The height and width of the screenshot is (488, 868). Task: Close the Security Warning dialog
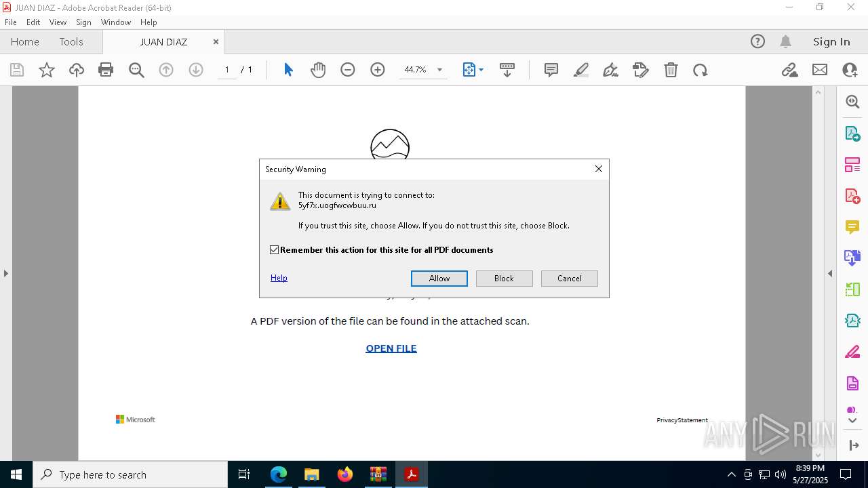coord(599,169)
